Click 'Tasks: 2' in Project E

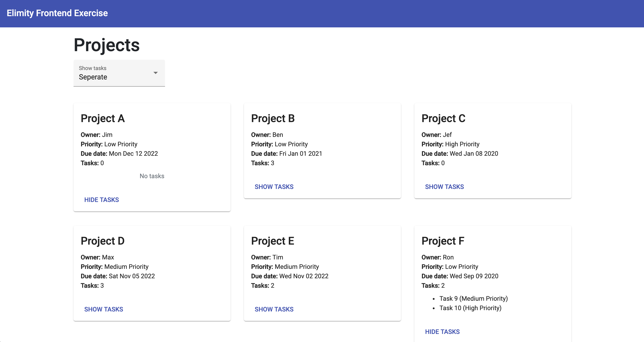tap(263, 286)
